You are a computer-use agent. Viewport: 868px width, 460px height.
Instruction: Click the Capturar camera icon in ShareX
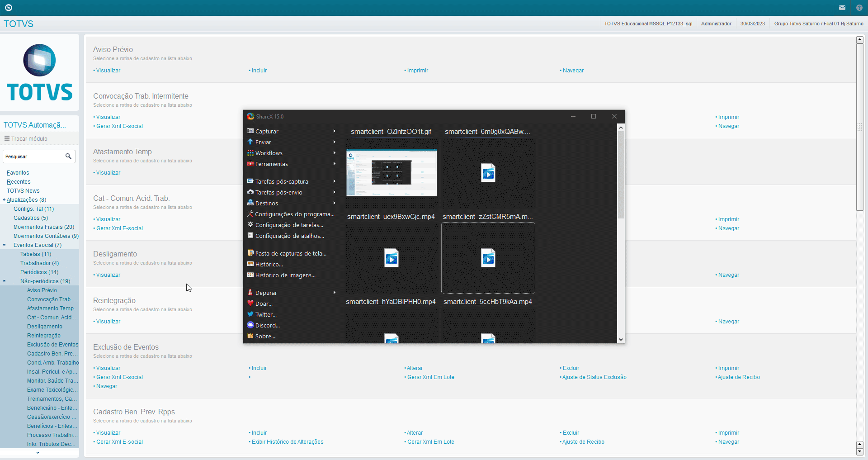tap(250, 131)
